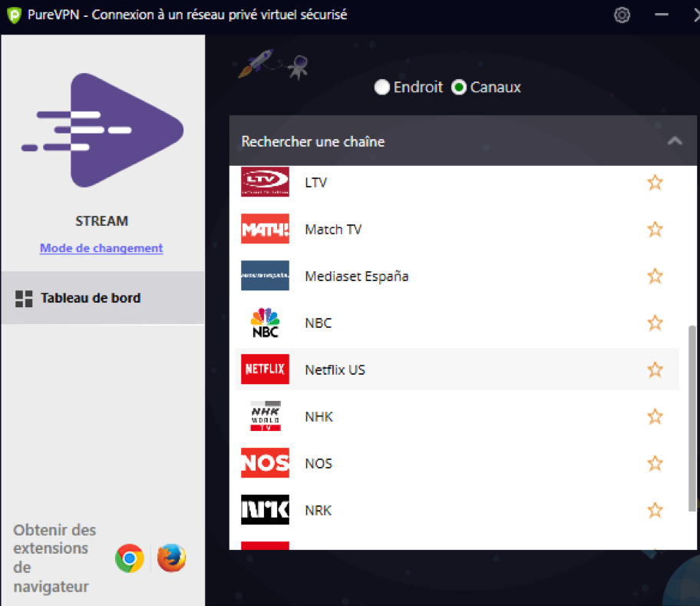The height and width of the screenshot is (606, 700).
Task: Toggle the favorite star for NRK
Action: coord(655,510)
